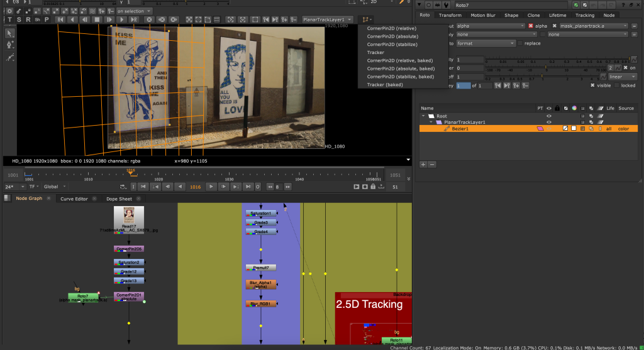Viewport: 644px width, 350px height.
Task: Open the output alpha channel dropdown
Action: tap(491, 26)
